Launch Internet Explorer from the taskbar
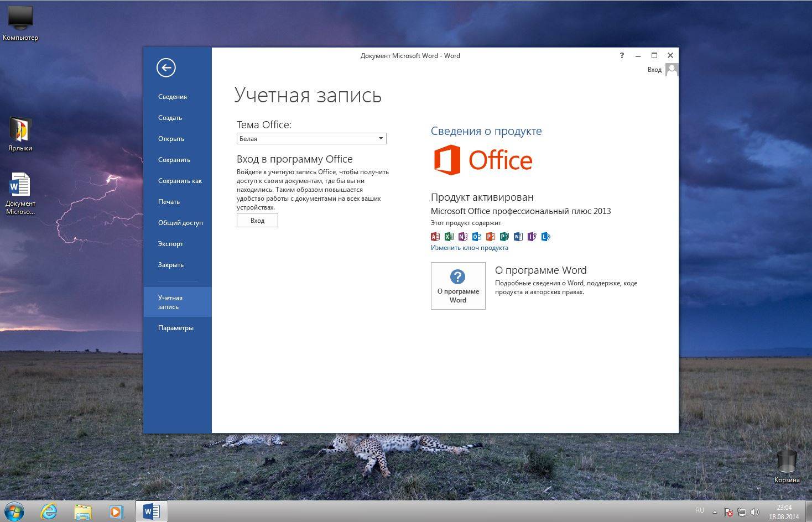Image resolution: width=812 pixels, height=522 pixels. (x=49, y=511)
